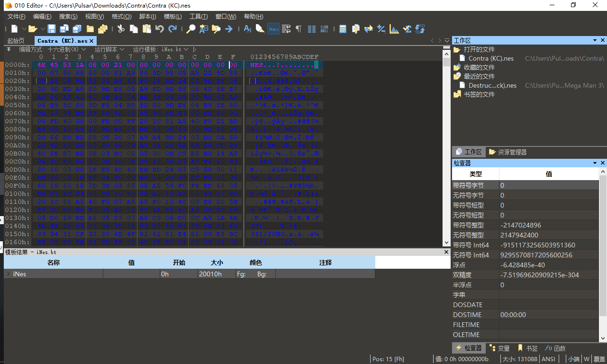Switch to the 资源管理器 panel tab
The width and height of the screenshot is (607, 364).
pos(507,152)
